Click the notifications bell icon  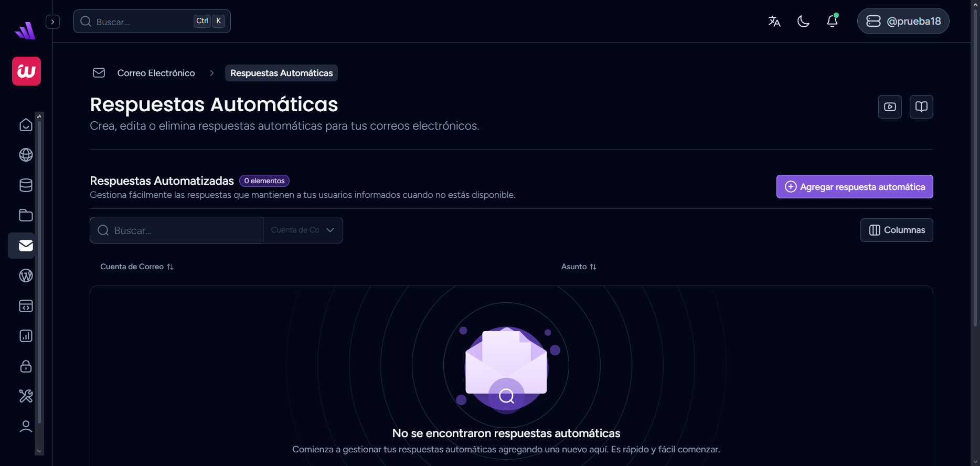832,22
